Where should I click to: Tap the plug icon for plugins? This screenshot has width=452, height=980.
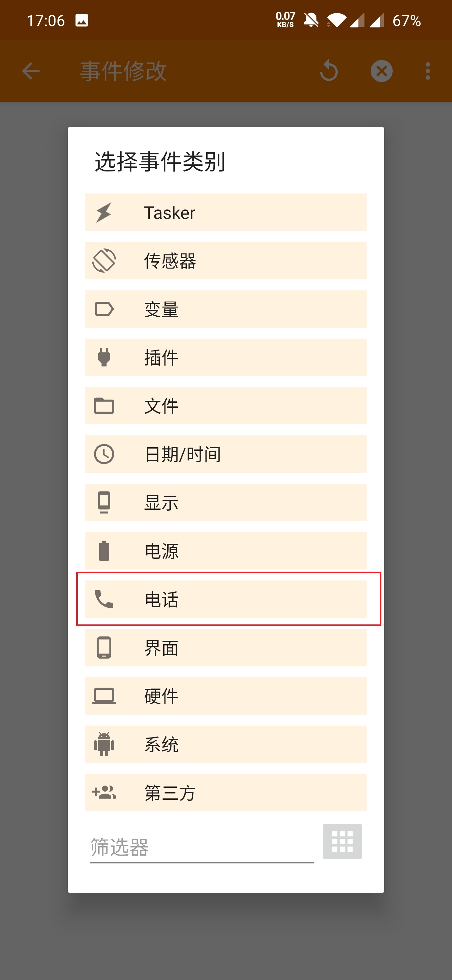click(104, 357)
